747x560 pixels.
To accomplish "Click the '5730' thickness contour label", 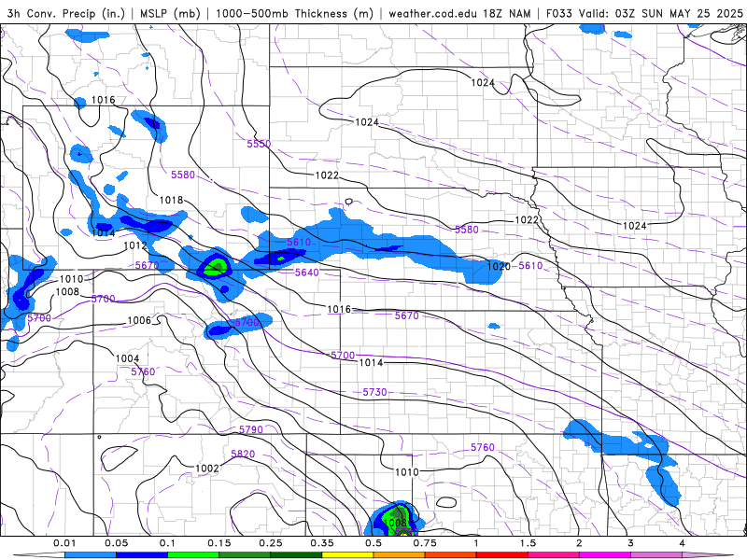I will click(375, 392).
